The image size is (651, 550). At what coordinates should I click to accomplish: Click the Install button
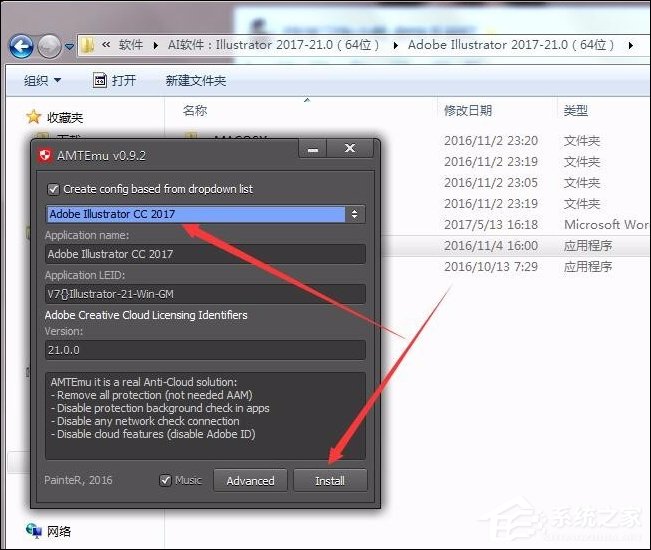[x=330, y=481]
